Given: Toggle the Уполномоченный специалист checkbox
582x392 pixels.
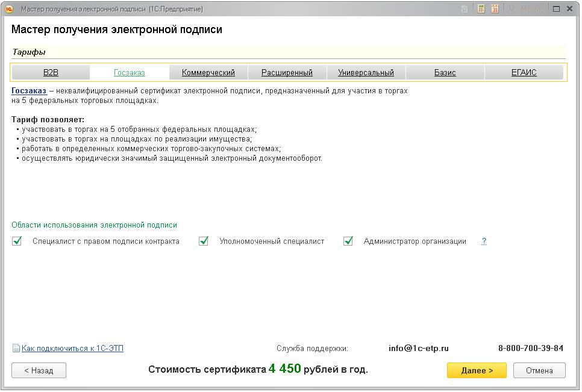Looking at the screenshot, I should click(x=204, y=241).
